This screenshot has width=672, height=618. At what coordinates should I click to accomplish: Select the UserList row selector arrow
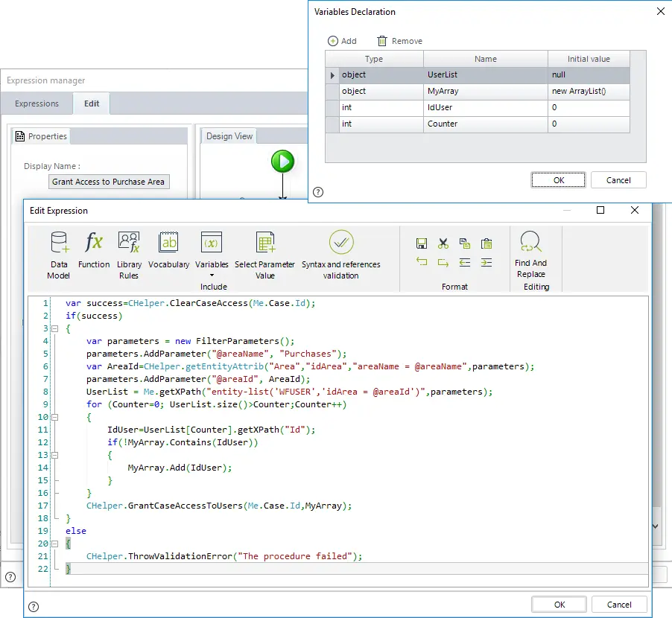(x=332, y=75)
